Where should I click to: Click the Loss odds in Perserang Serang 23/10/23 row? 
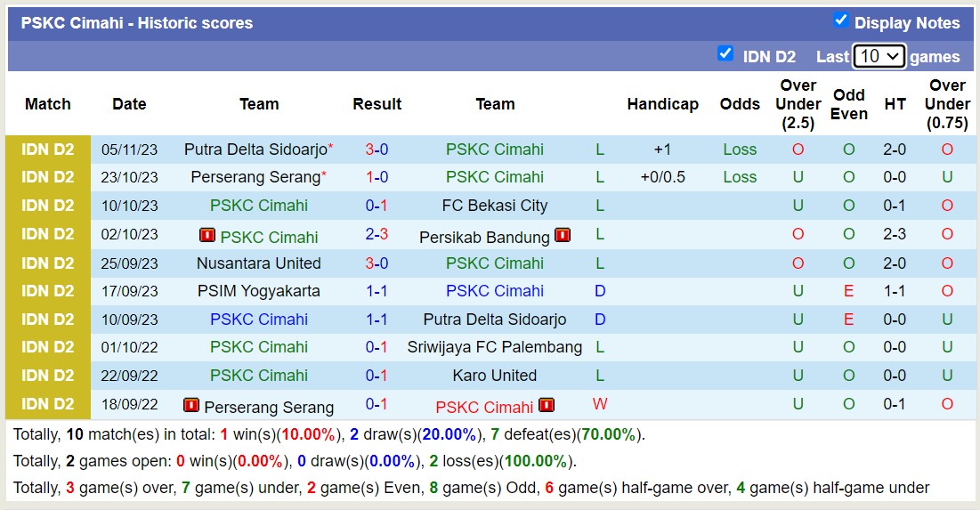(740, 177)
